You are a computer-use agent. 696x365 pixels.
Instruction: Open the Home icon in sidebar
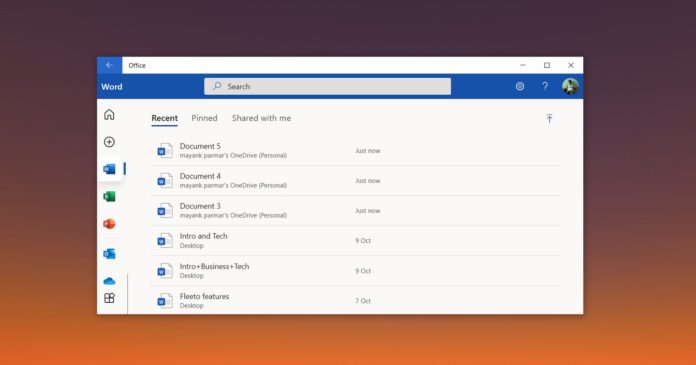pos(109,115)
